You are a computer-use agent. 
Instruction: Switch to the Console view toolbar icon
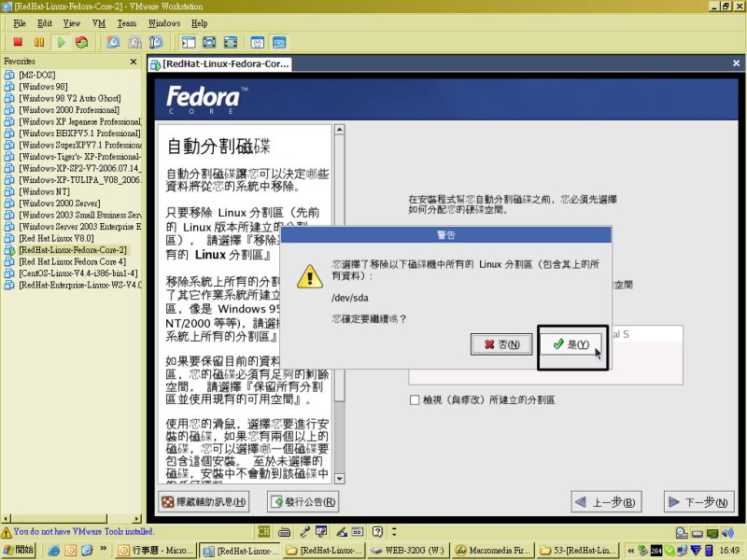pyautogui.click(x=279, y=42)
